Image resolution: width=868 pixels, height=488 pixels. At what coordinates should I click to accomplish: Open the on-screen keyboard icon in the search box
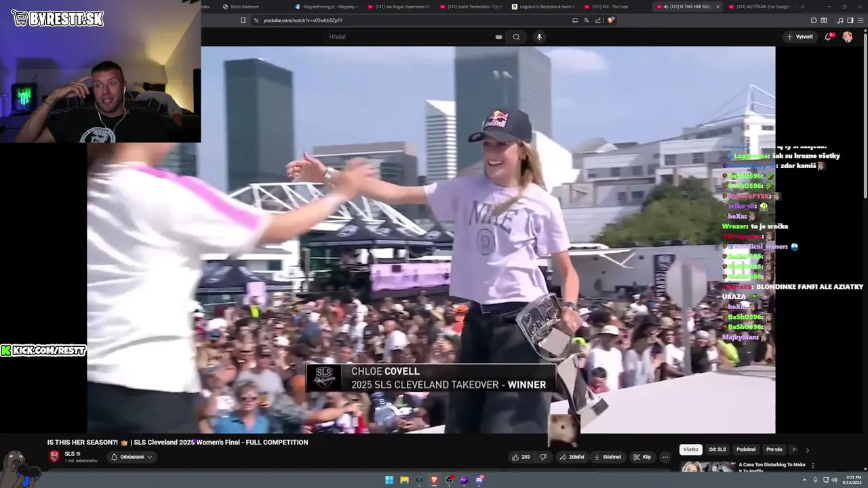click(x=499, y=37)
